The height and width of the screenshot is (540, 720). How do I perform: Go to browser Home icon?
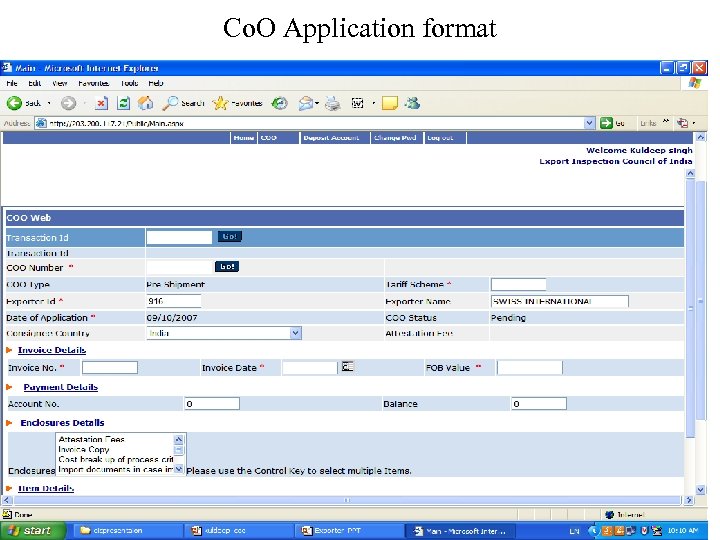146,103
